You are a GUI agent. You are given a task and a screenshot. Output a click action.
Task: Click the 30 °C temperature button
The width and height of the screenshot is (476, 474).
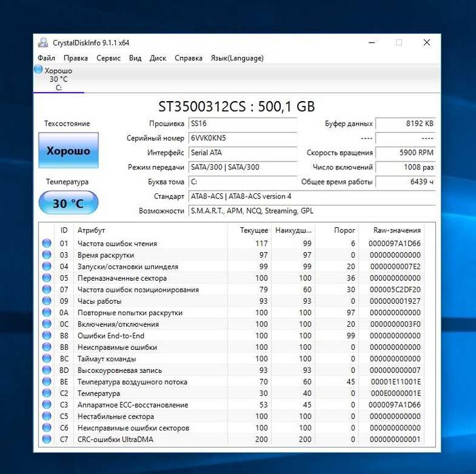68,203
